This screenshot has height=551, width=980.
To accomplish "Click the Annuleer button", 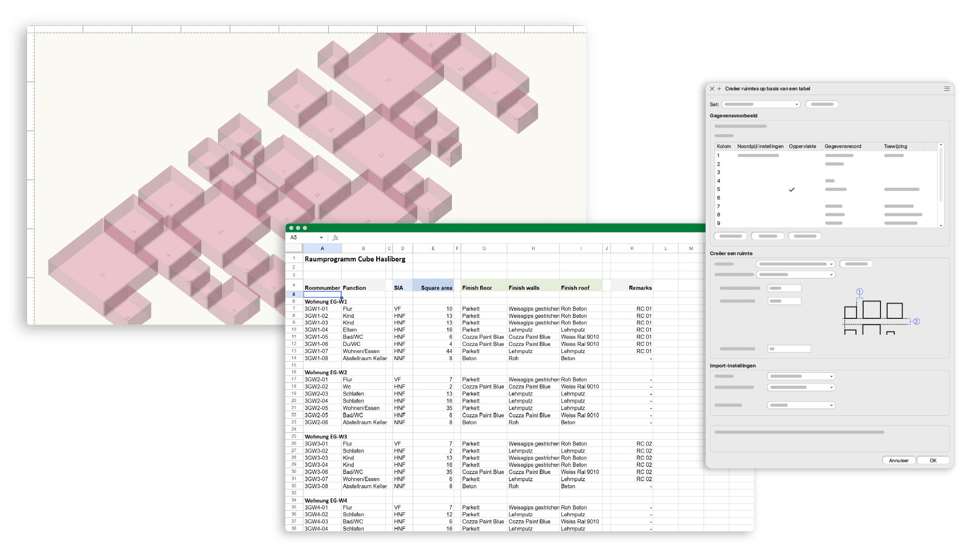I will coord(898,460).
